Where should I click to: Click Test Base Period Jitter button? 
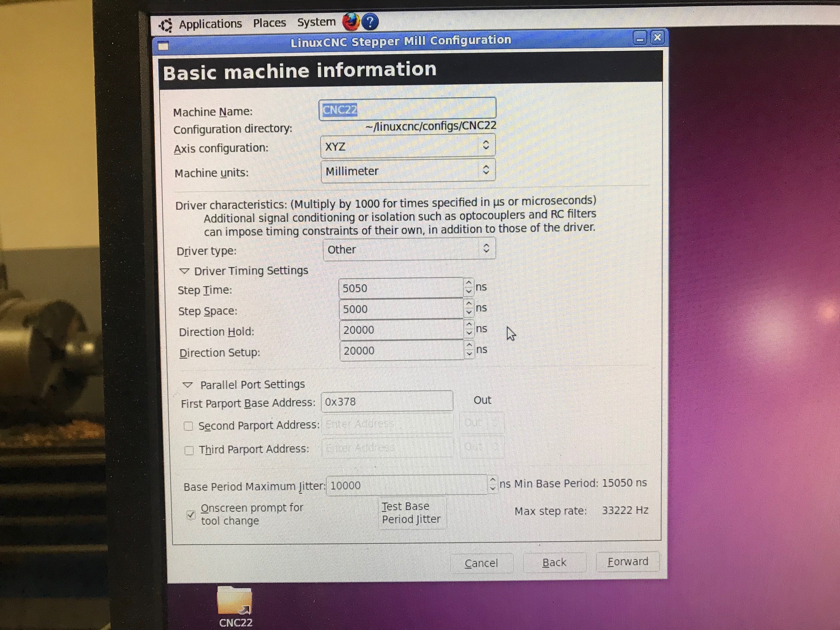(411, 512)
